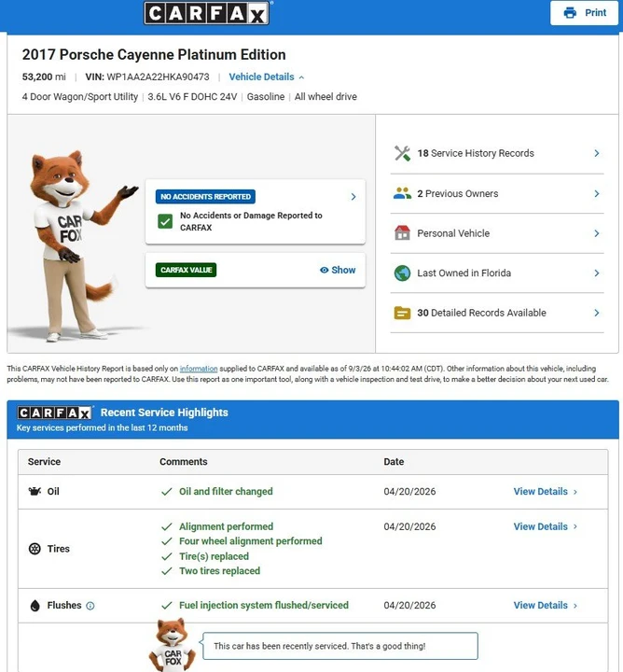Click All wheel drive text
Screen dimensions: 623x672
[325, 97]
